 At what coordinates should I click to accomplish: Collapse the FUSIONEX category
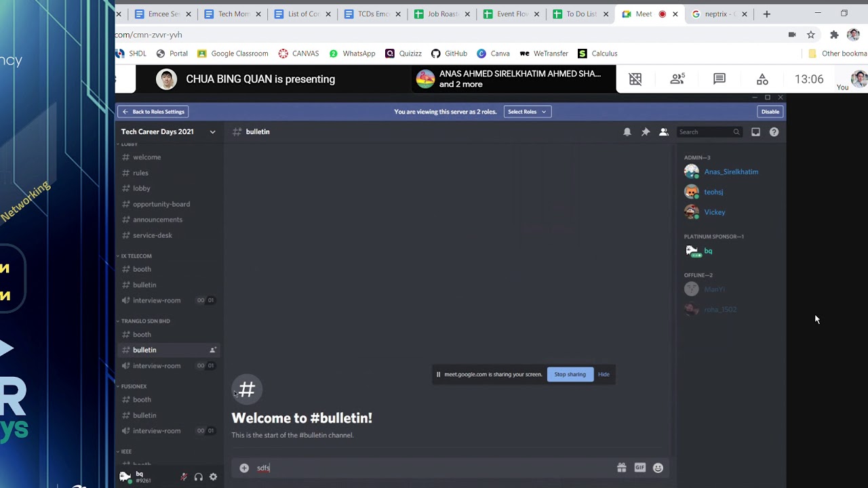point(133,386)
